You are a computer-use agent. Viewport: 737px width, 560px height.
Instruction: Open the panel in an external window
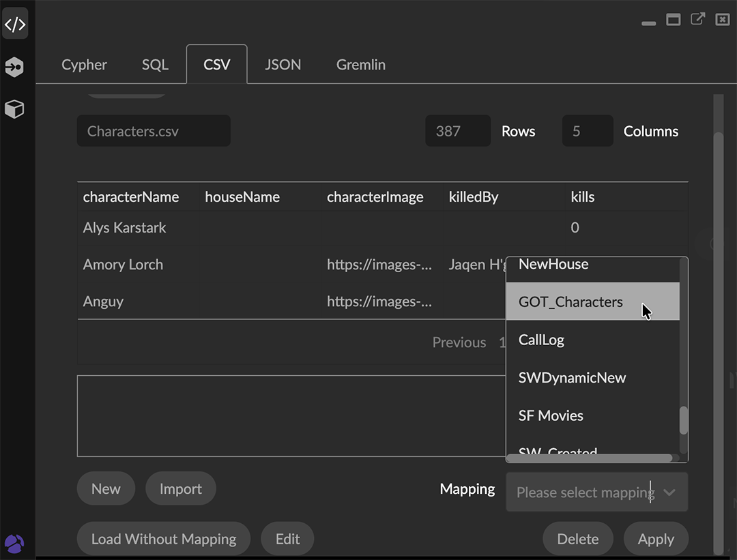697,19
